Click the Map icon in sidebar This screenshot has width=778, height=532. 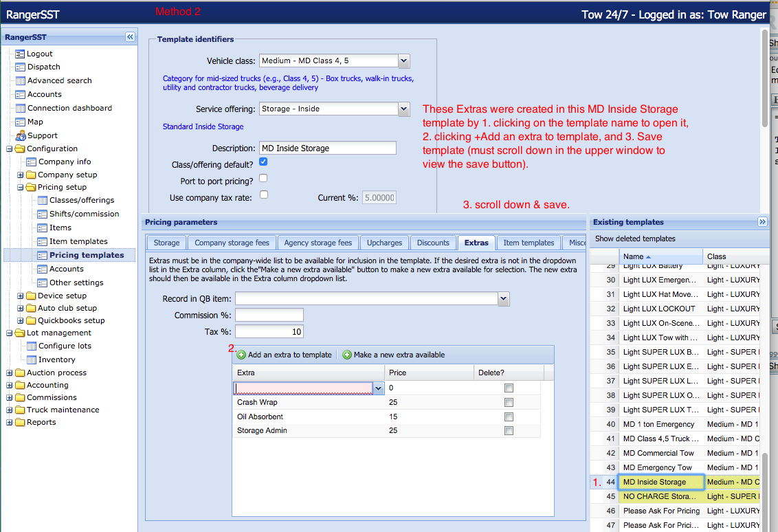coord(20,122)
